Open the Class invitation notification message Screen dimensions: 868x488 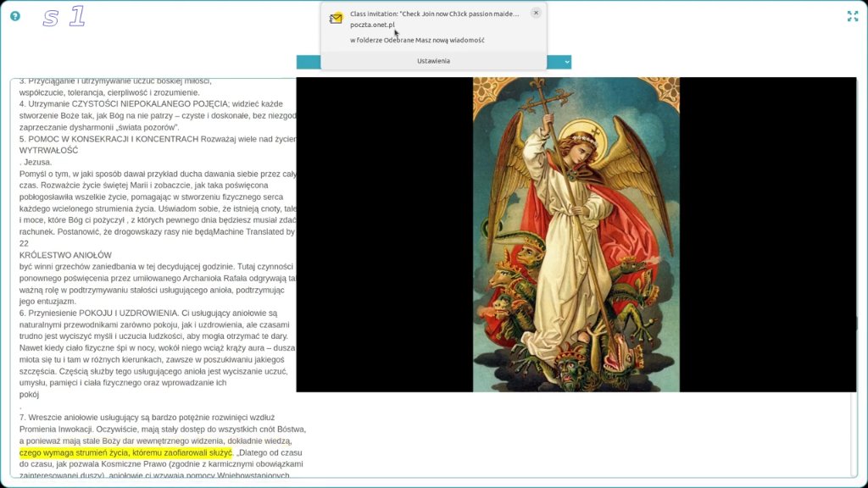click(x=434, y=14)
